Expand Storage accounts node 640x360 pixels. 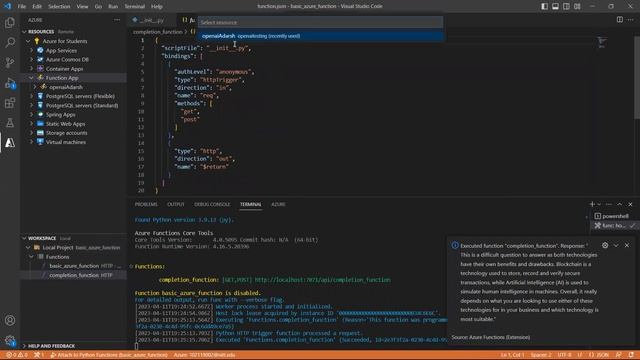31,133
